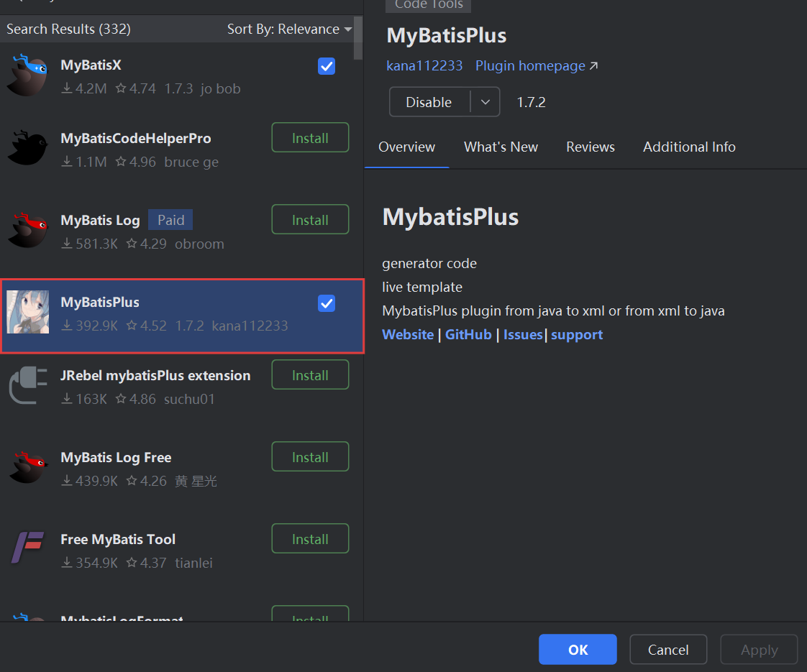Click the Apply button

(x=759, y=650)
